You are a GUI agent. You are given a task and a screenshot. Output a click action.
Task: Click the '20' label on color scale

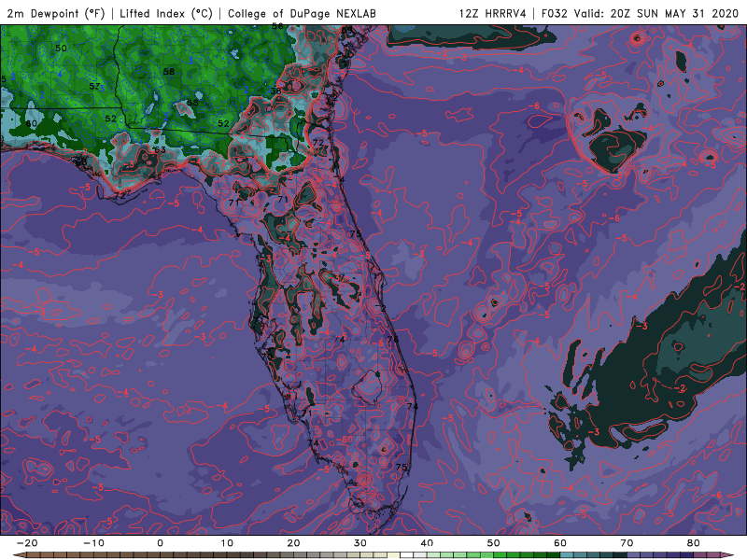point(293,543)
